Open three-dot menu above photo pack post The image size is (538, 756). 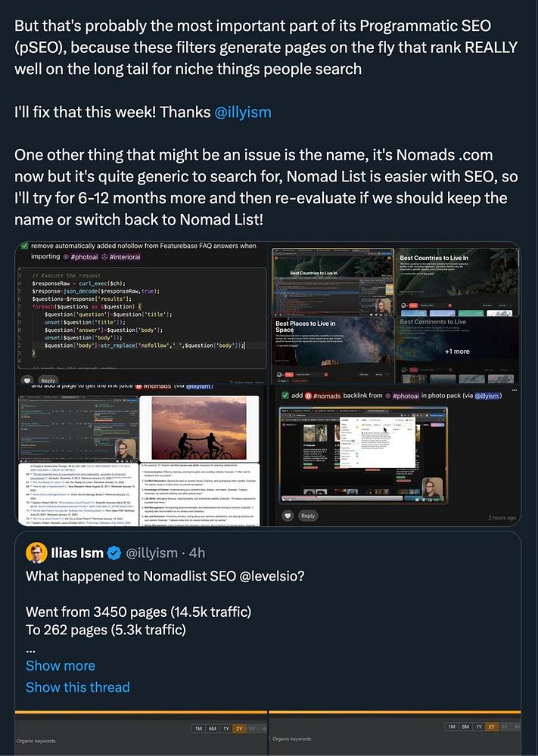coord(514,389)
